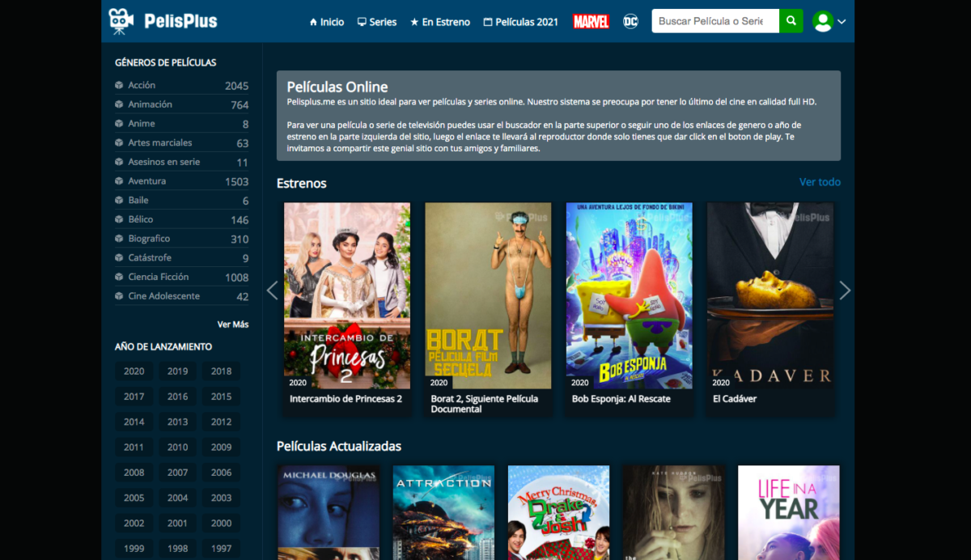Choose the 2008 release year button
Image resolution: width=971 pixels, height=560 pixels.
pos(134,473)
